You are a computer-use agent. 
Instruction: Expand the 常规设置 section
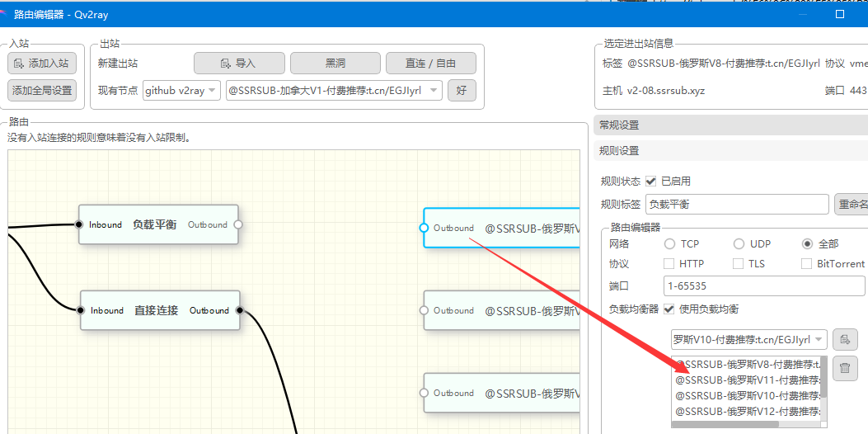tap(730, 125)
